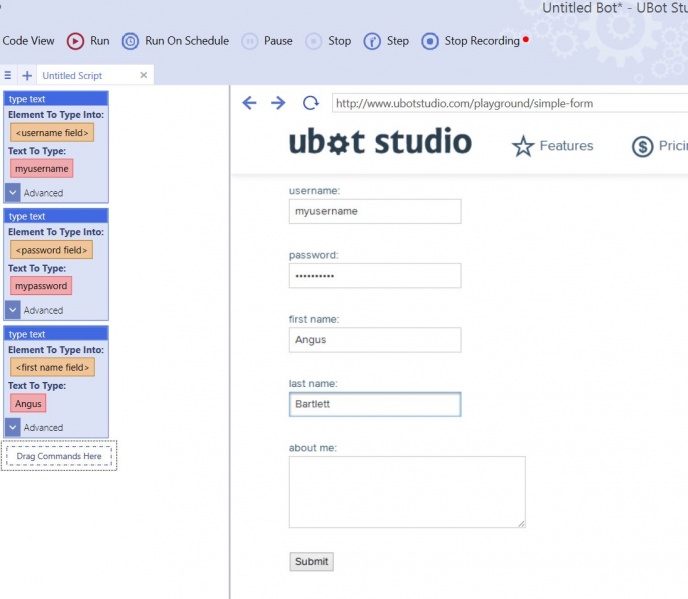Image resolution: width=688 pixels, height=599 pixels.
Task: Click the second type text command header
Action: click(56, 216)
